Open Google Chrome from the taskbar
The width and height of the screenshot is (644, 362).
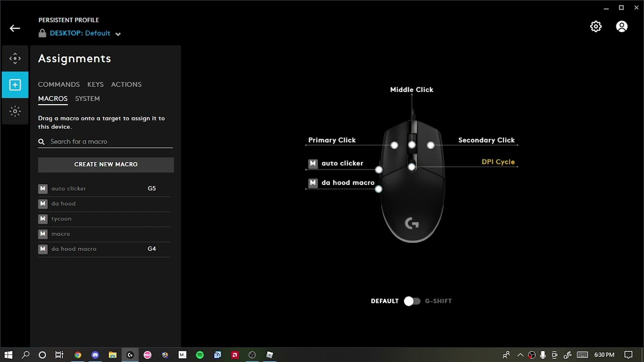[x=78, y=355]
